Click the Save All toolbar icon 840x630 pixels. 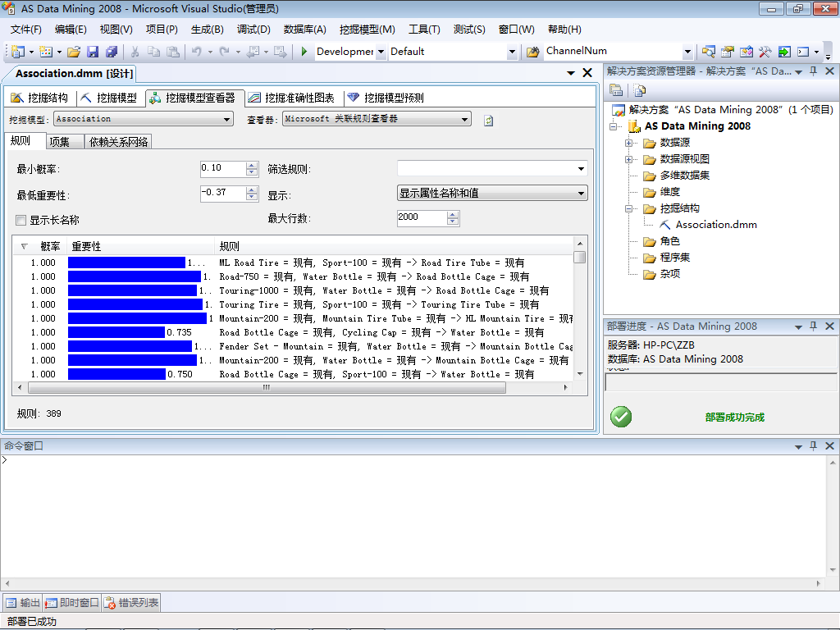tap(112, 52)
